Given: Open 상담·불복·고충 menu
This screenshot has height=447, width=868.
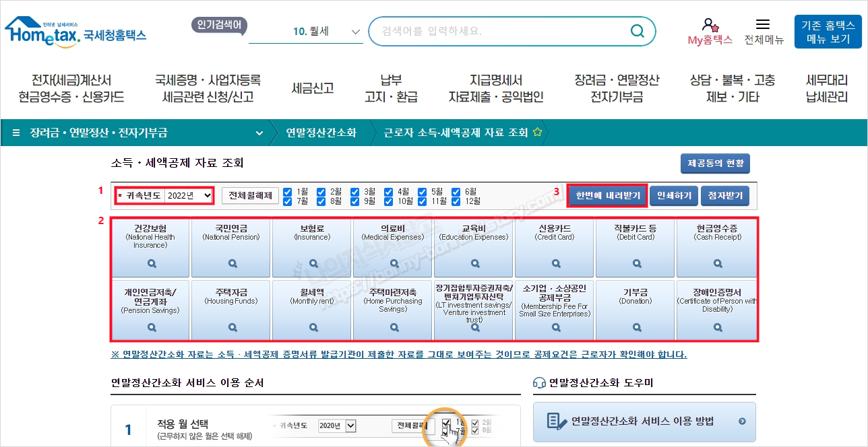Looking at the screenshot, I should pyautogui.click(x=733, y=88).
